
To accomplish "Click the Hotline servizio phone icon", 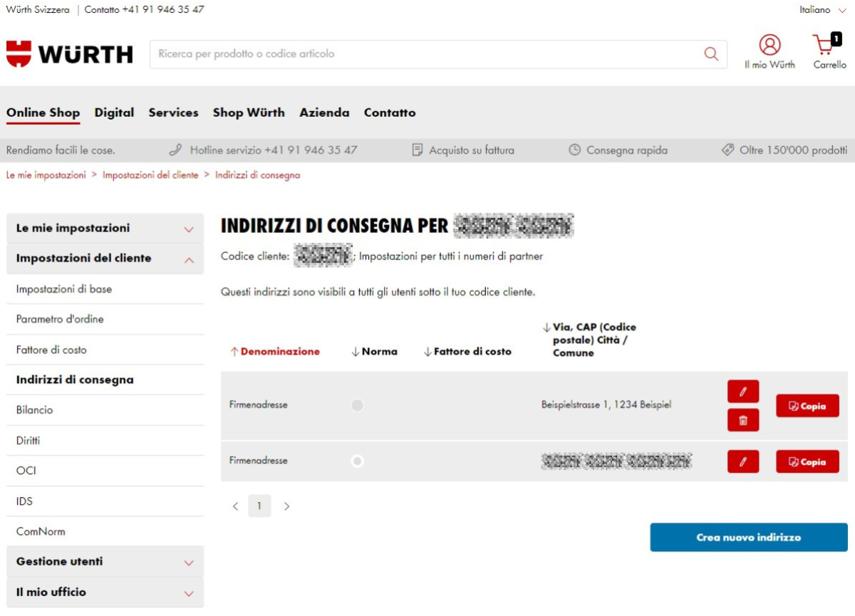I will [x=175, y=150].
